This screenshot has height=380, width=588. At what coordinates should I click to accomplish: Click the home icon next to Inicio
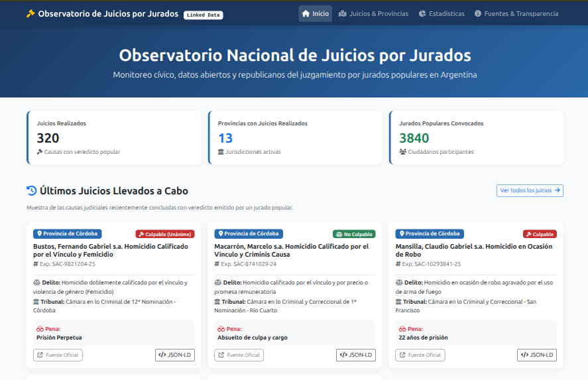[x=306, y=13]
